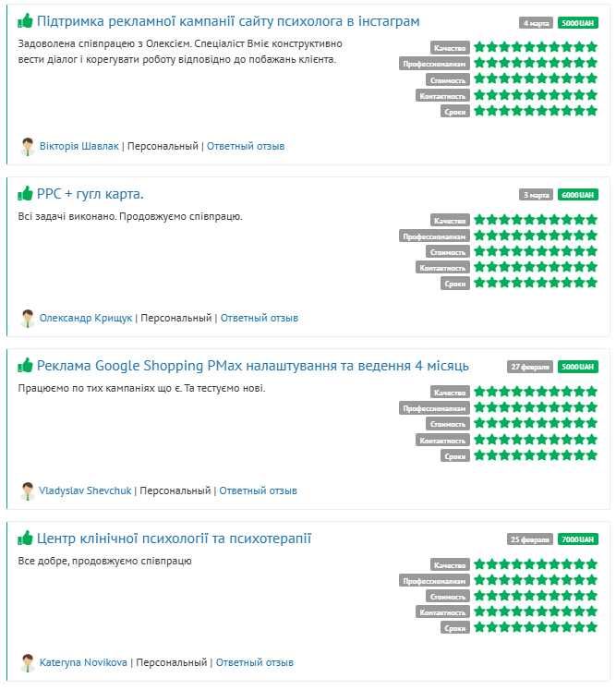Open 'Реклама Google Shopping PMax' review title

252,366
